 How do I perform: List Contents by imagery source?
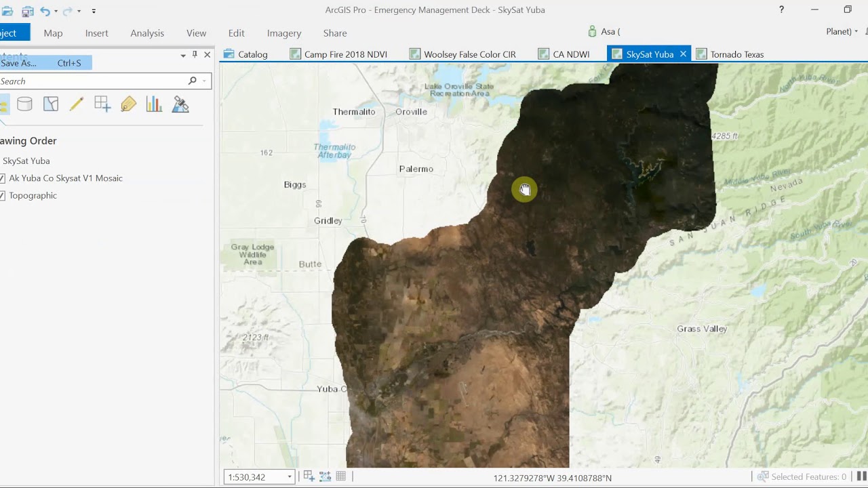[x=180, y=104]
